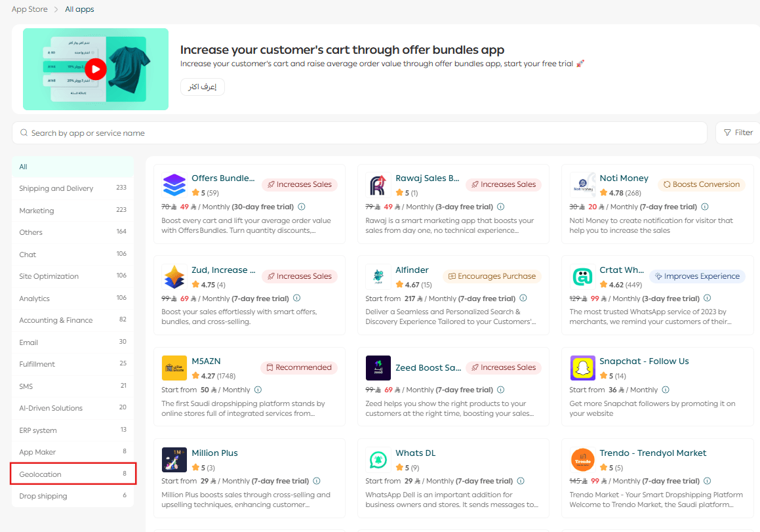Focus the app search field

click(359, 133)
